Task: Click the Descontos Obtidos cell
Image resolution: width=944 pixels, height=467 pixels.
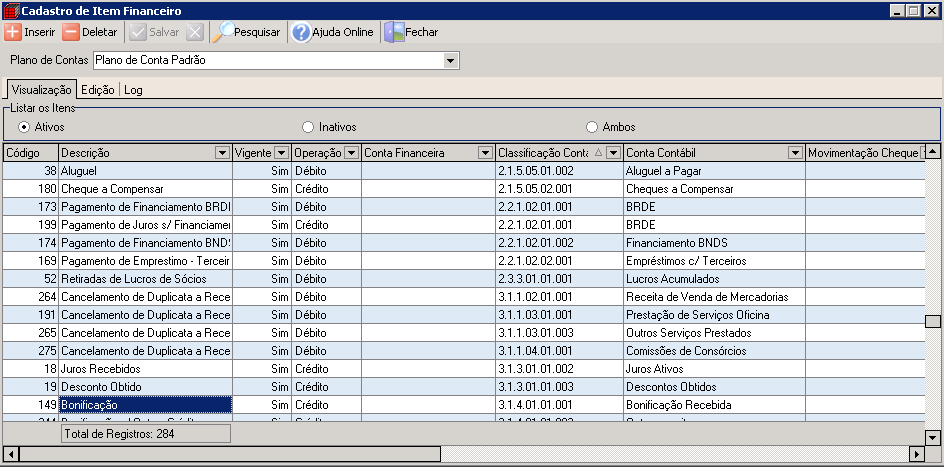Action: tap(715, 386)
